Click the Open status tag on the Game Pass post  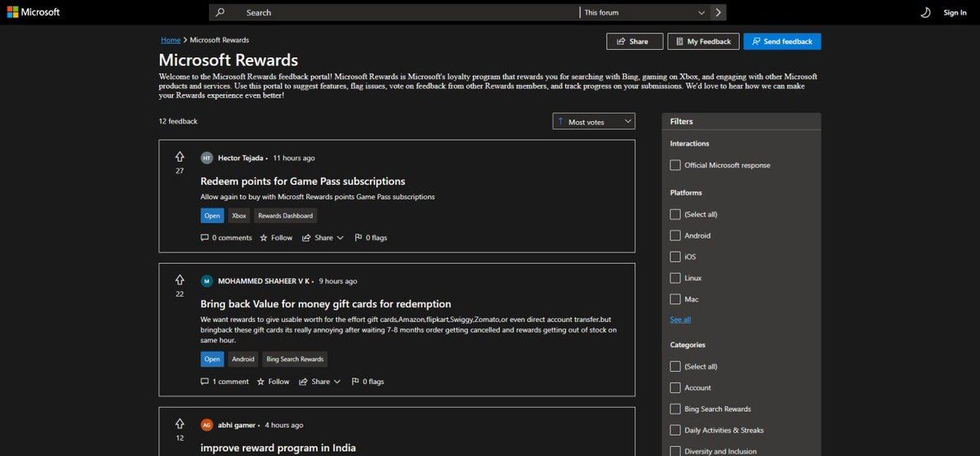[x=212, y=216]
